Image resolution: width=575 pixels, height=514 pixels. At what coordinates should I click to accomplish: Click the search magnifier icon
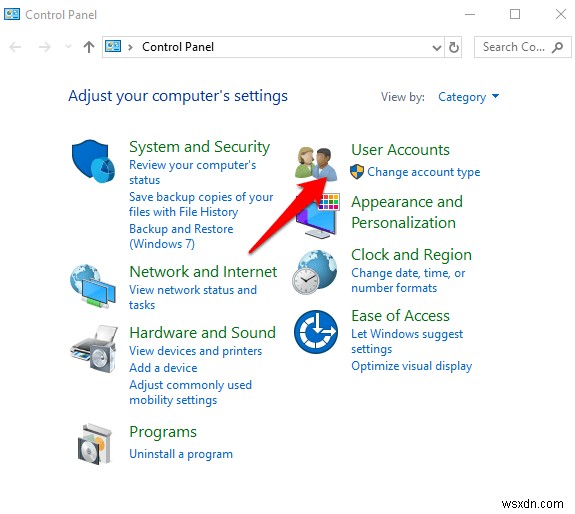557,47
